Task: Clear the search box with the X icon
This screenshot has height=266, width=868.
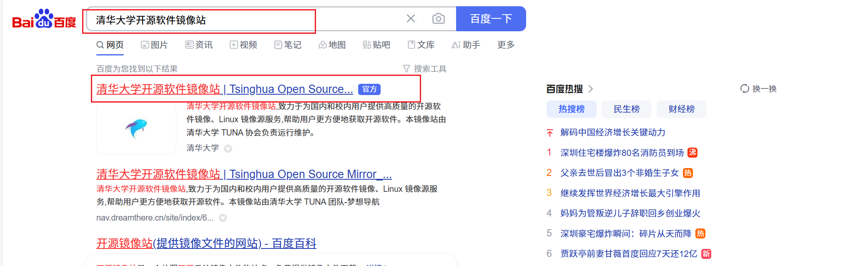Action: tap(411, 18)
